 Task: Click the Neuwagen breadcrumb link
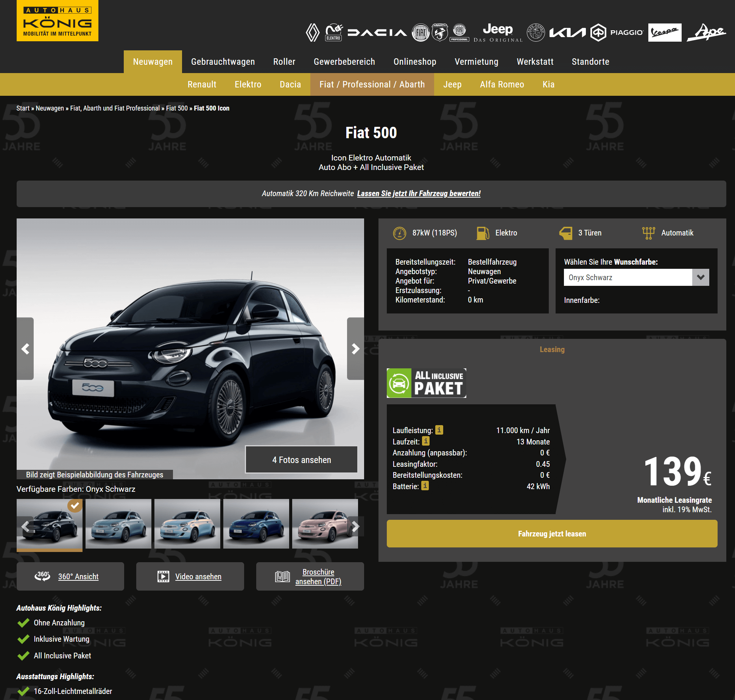click(50, 108)
